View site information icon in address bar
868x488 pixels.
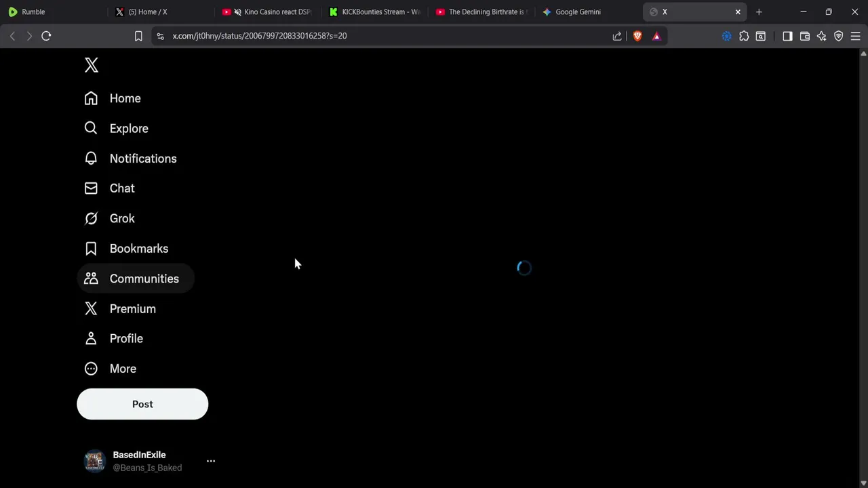(160, 36)
